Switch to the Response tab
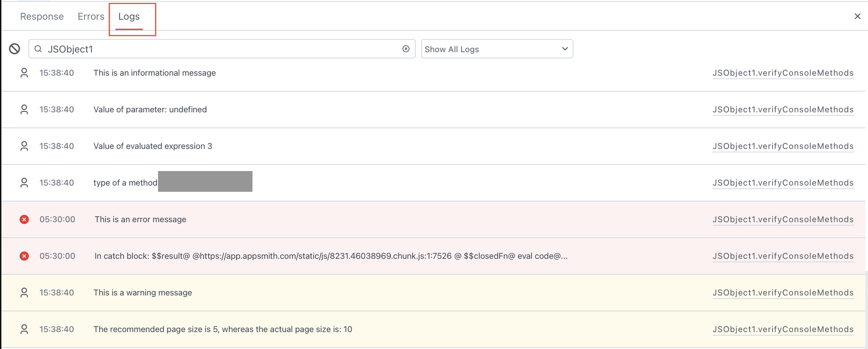The image size is (868, 349). coord(42,17)
